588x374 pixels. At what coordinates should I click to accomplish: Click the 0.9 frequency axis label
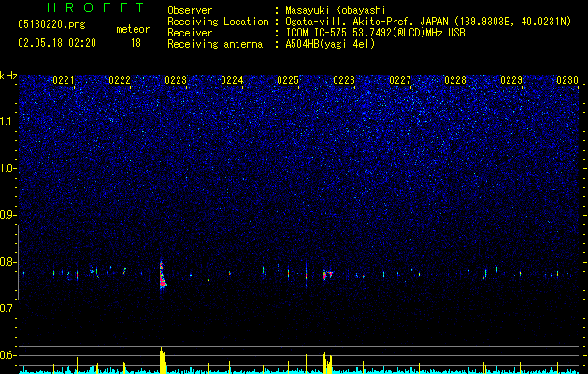click(x=8, y=215)
